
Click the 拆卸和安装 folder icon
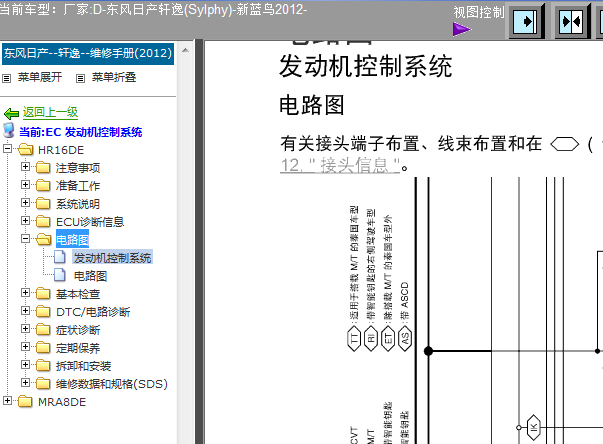(x=43, y=366)
